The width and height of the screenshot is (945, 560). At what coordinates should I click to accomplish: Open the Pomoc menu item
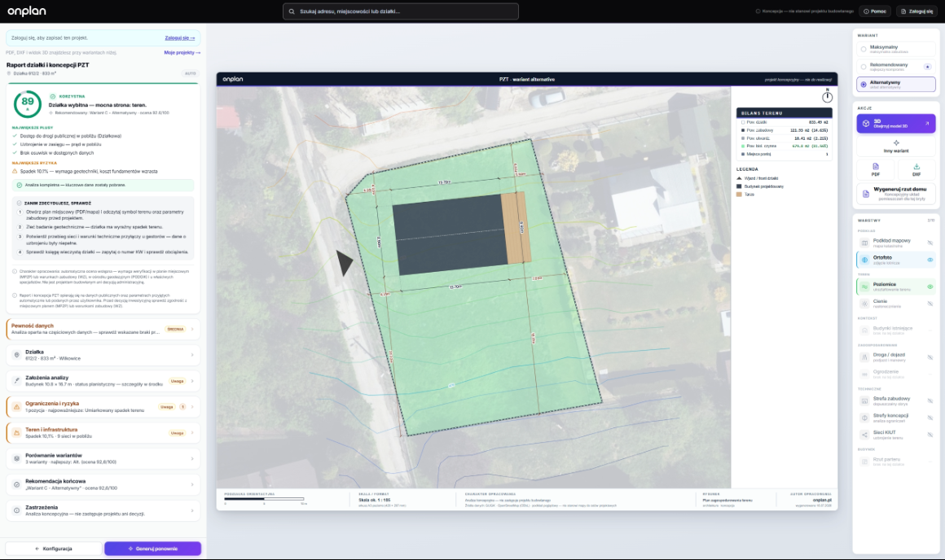[874, 11]
